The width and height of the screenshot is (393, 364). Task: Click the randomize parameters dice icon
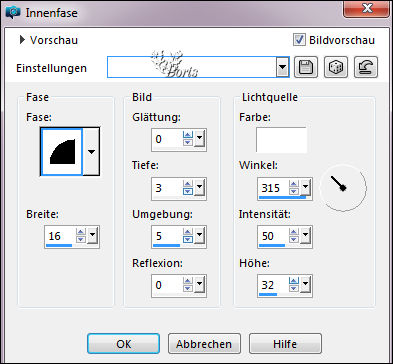click(x=336, y=67)
